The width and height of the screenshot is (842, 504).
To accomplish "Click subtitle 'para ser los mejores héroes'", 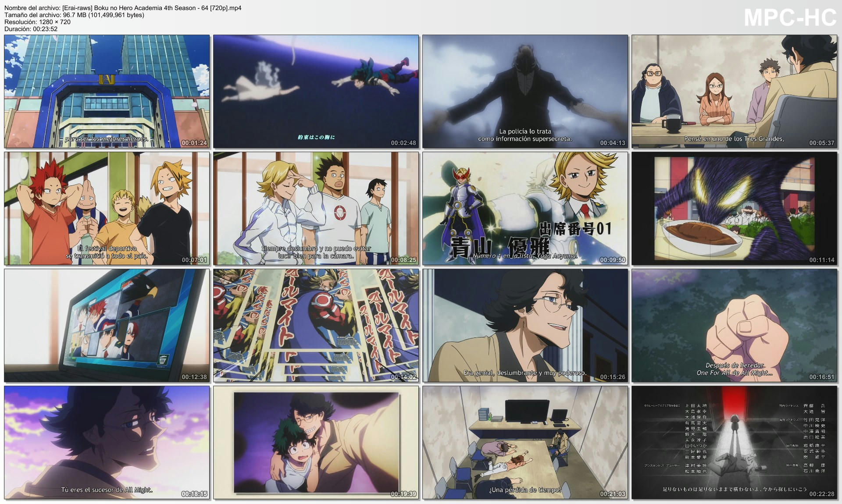I will (107, 139).
